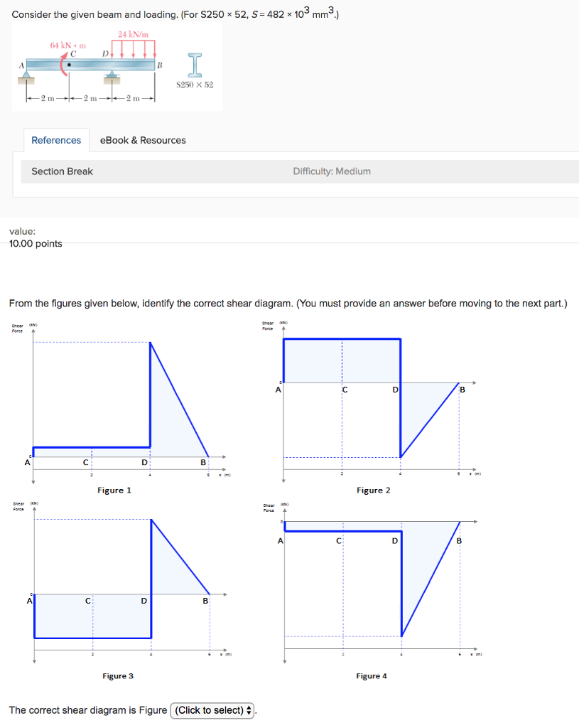Image resolution: width=579 pixels, height=728 pixels.
Task: Switch to the References tab
Action: [x=56, y=140]
